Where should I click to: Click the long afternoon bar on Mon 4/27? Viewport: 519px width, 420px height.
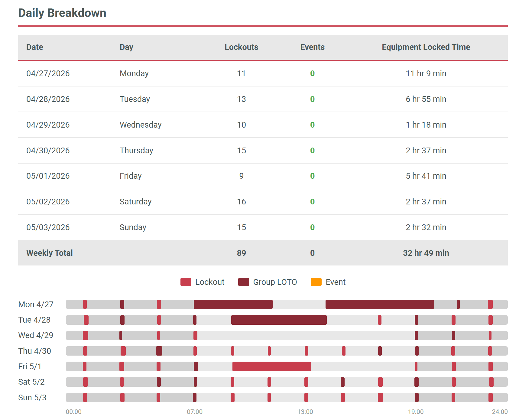380,304
